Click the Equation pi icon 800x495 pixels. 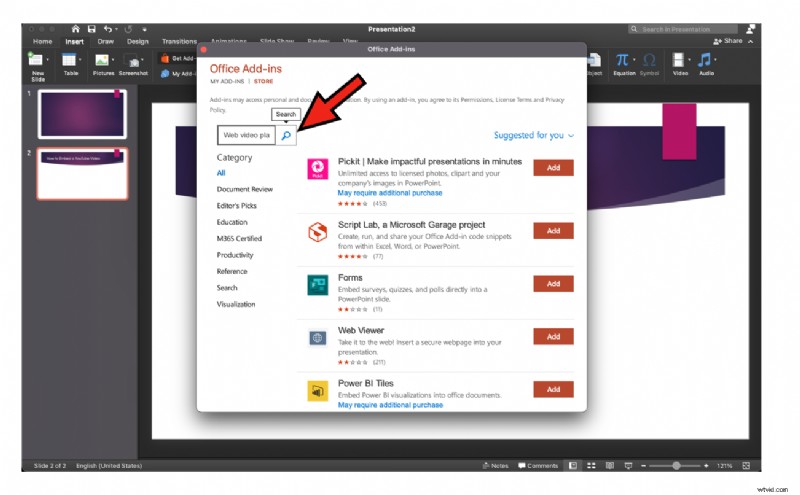tap(622, 60)
